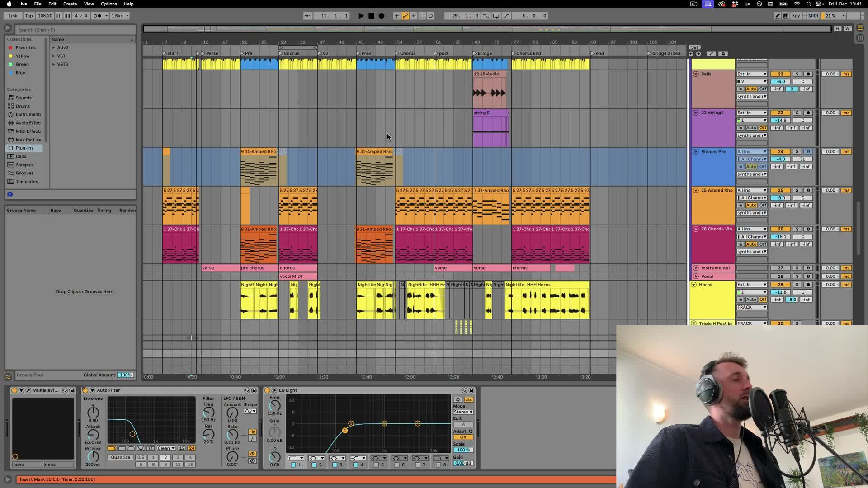Solo the Bells track
This screenshot has width=868, height=488.
[797, 74]
